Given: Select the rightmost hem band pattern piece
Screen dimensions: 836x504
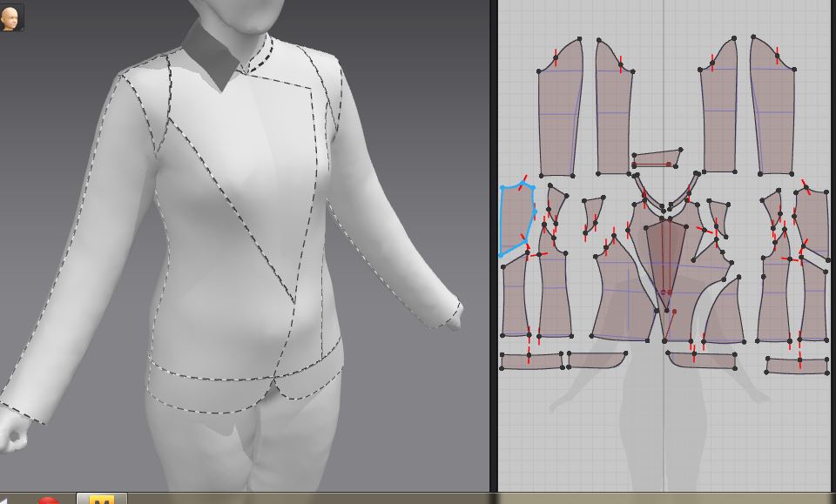Looking at the screenshot, I should (x=797, y=366).
